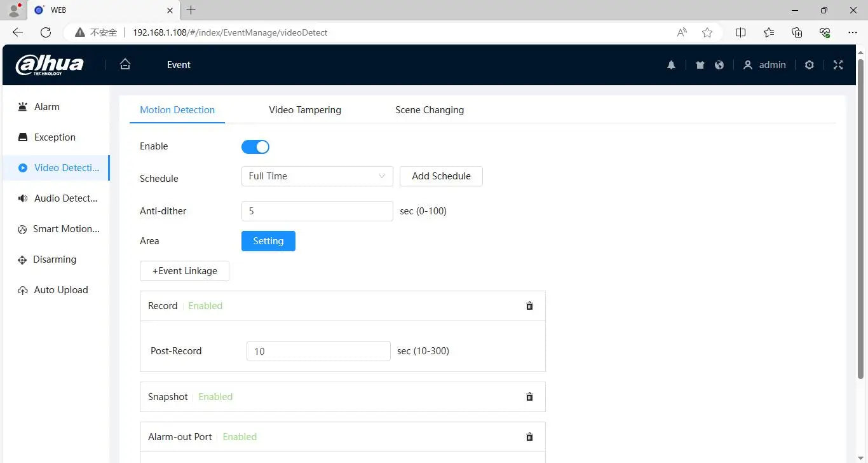Click the Add Schedule button

pyautogui.click(x=441, y=176)
